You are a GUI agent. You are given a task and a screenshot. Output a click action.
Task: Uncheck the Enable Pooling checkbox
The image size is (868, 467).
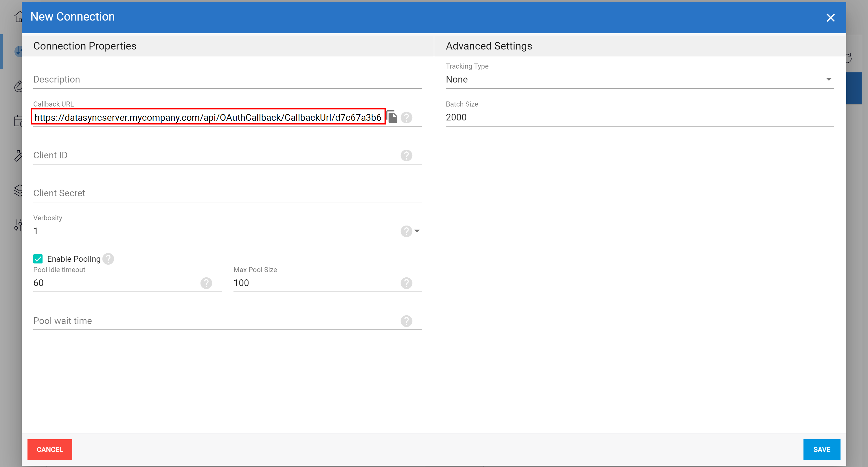pyautogui.click(x=38, y=259)
